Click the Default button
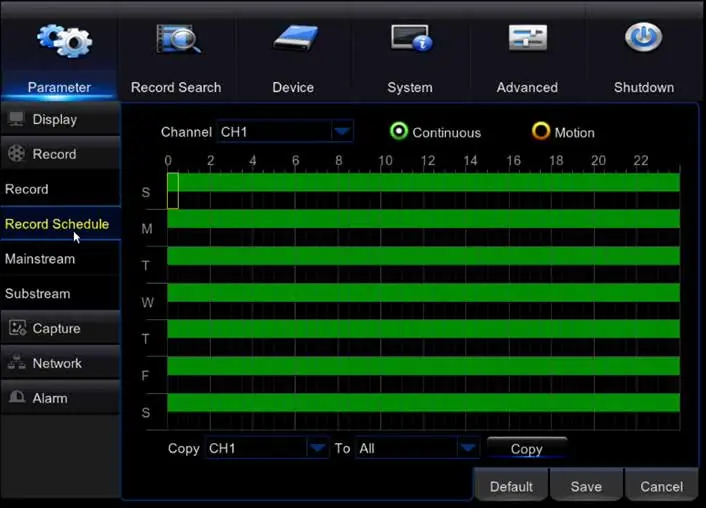706x508 pixels. pyautogui.click(x=511, y=486)
